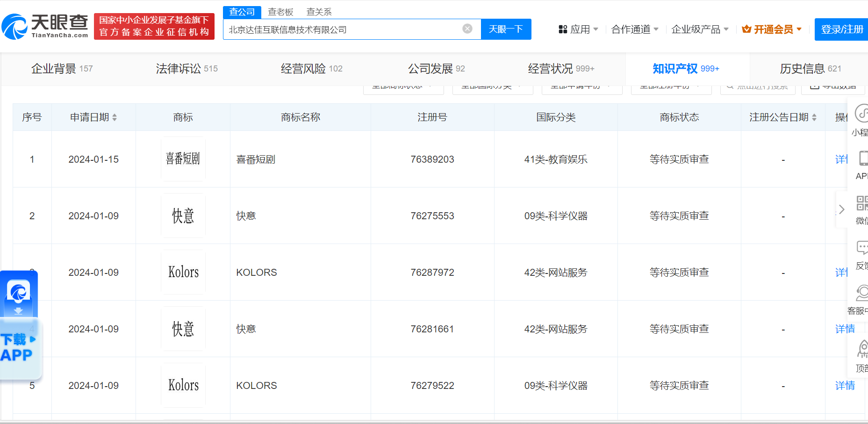Open the 历史信息 tab

coord(811,69)
